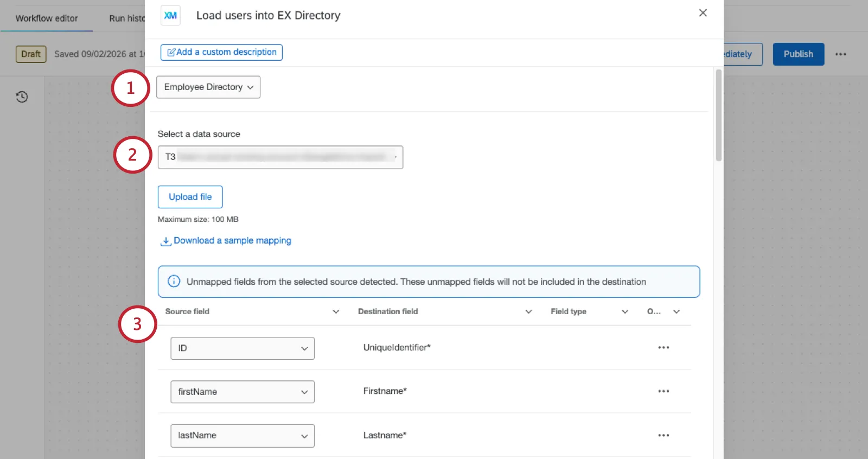Click Add a custom description button

coord(221,52)
